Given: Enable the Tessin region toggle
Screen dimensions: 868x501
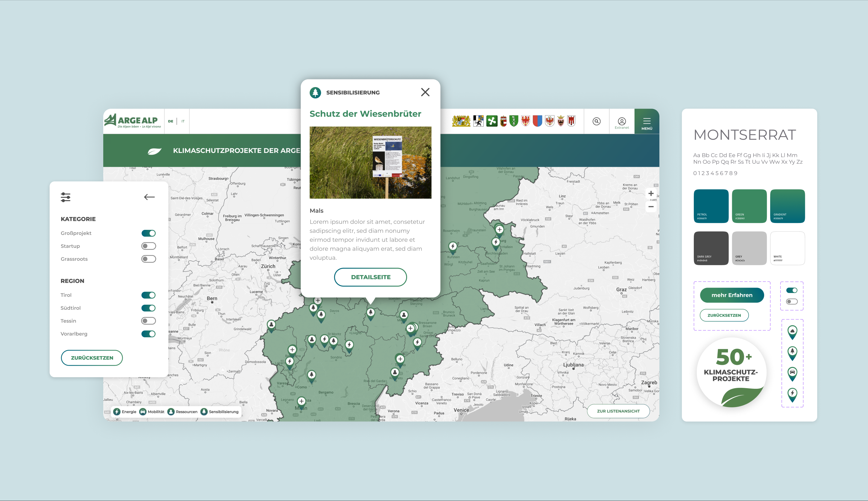Looking at the screenshot, I should click(x=149, y=321).
